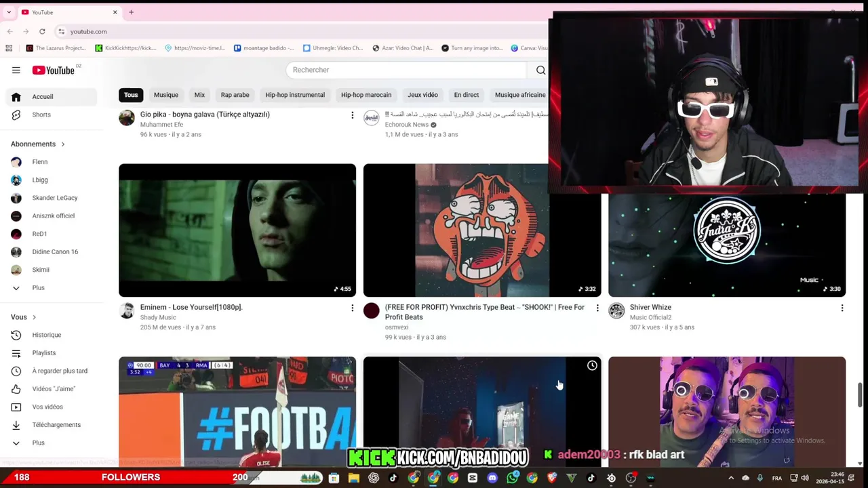The image size is (868, 488).
Task: Open Anisznk officiel subscription
Action: point(51,216)
